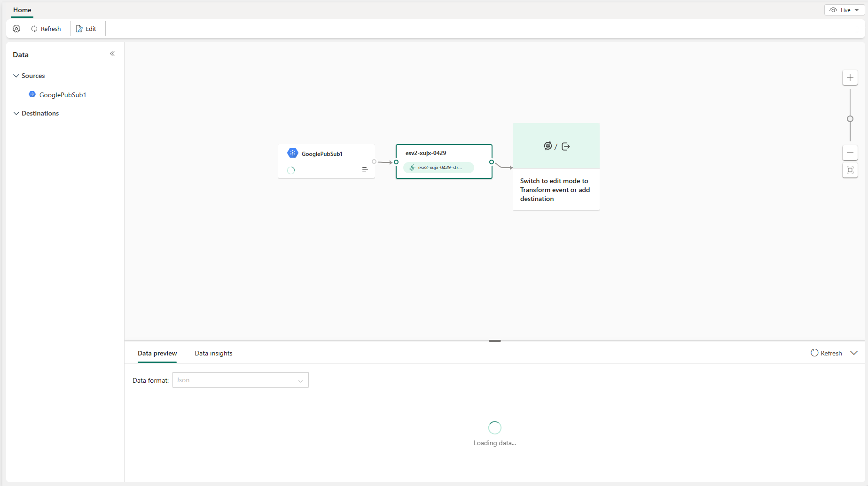Toggle the Live view dropdown
This screenshot has height=486, width=868.
844,10
